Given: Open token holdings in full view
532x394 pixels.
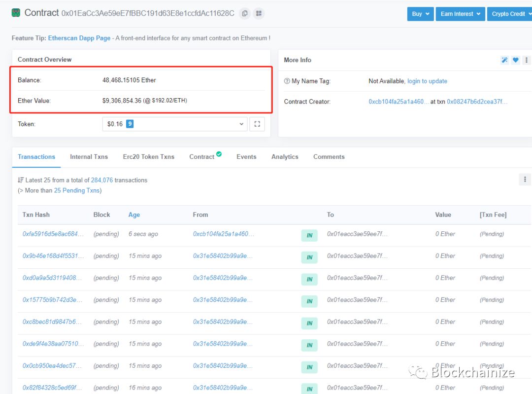Looking at the screenshot, I should click(257, 124).
